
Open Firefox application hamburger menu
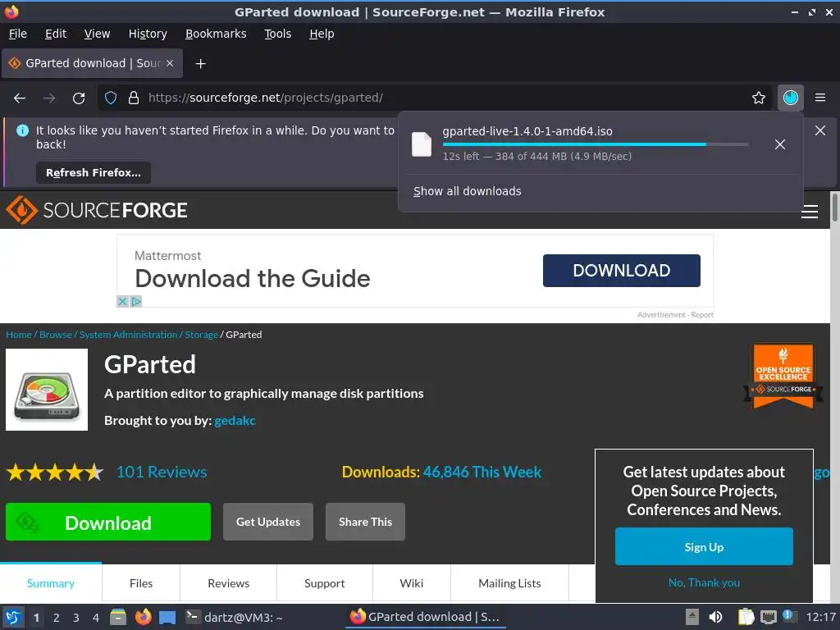pos(820,98)
